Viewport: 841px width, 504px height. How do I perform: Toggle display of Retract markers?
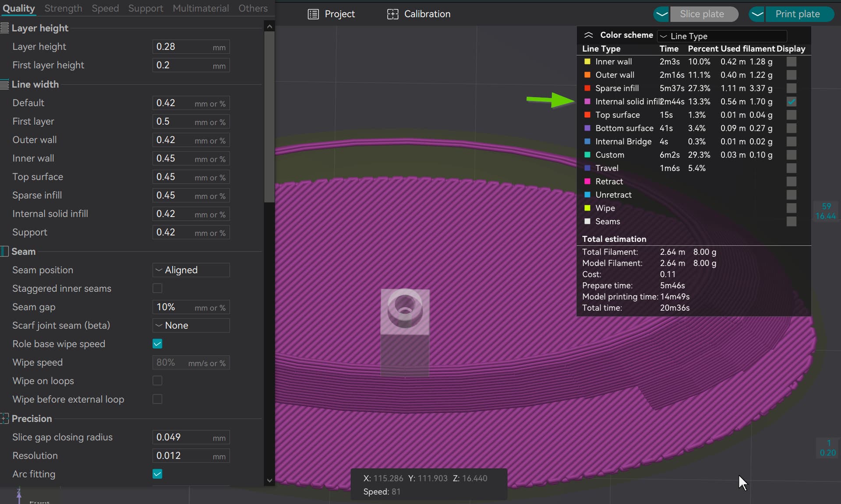coord(792,181)
